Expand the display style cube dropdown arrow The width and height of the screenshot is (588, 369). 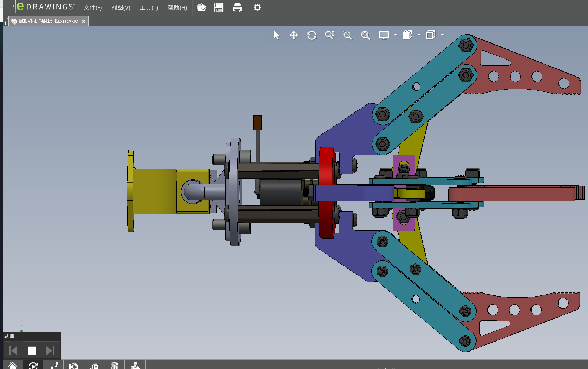[x=442, y=35]
